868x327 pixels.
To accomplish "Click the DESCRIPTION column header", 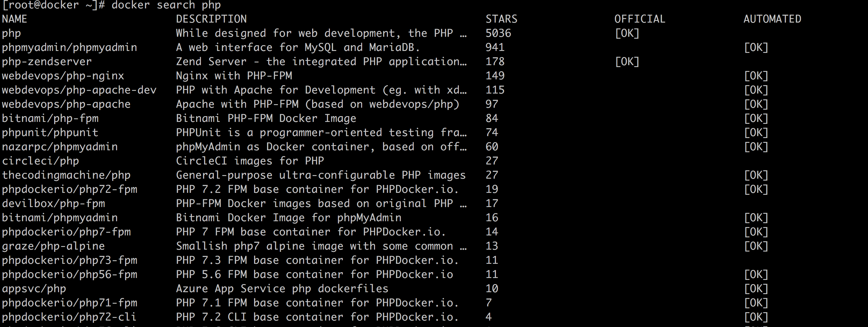I will 211,19.
